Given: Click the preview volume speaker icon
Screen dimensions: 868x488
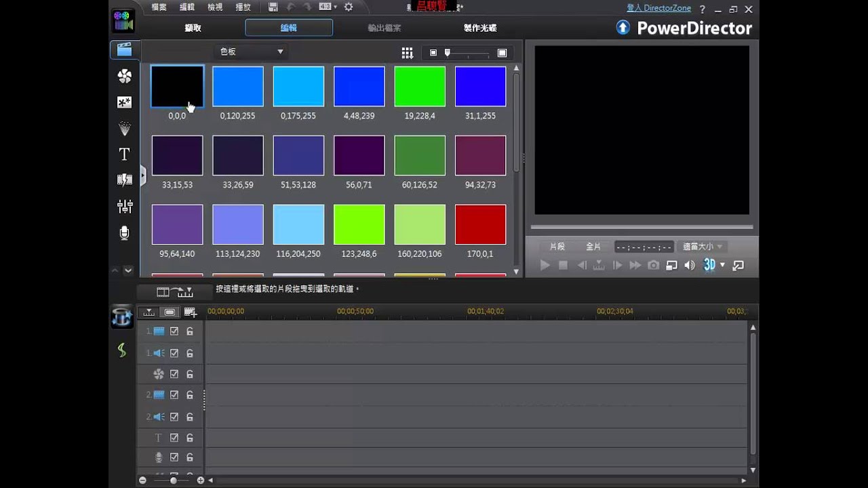Looking at the screenshot, I should [690, 265].
